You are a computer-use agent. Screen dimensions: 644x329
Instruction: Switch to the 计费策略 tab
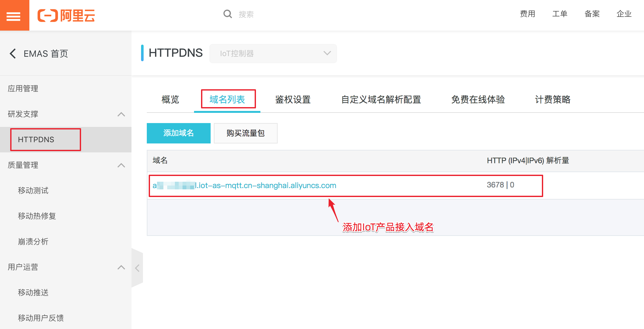tap(553, 99)
